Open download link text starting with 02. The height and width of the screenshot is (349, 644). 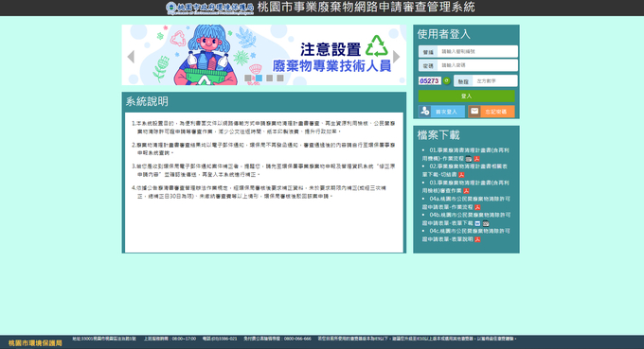(464, 170)
